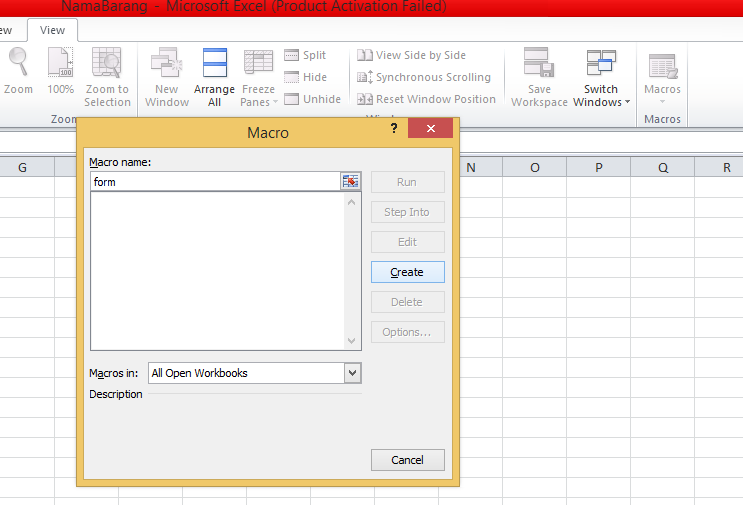Toggle Synchronous Scrolling
The height and width of the screenshot is (505, 743).
(x=424, y=77)
